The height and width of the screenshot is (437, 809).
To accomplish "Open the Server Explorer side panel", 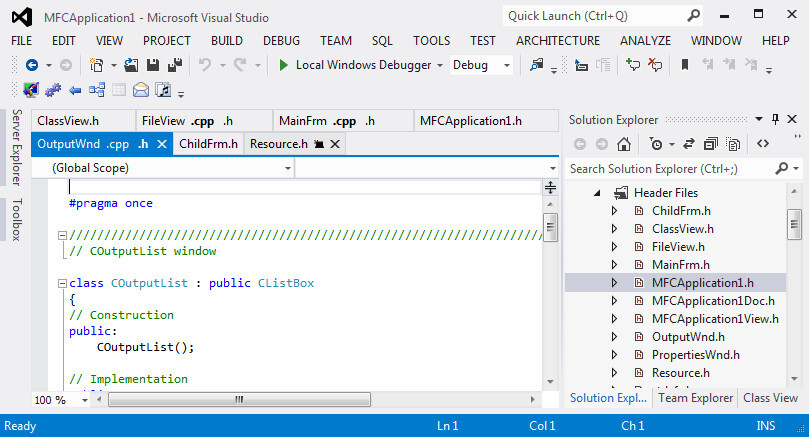I will (17, 148).
